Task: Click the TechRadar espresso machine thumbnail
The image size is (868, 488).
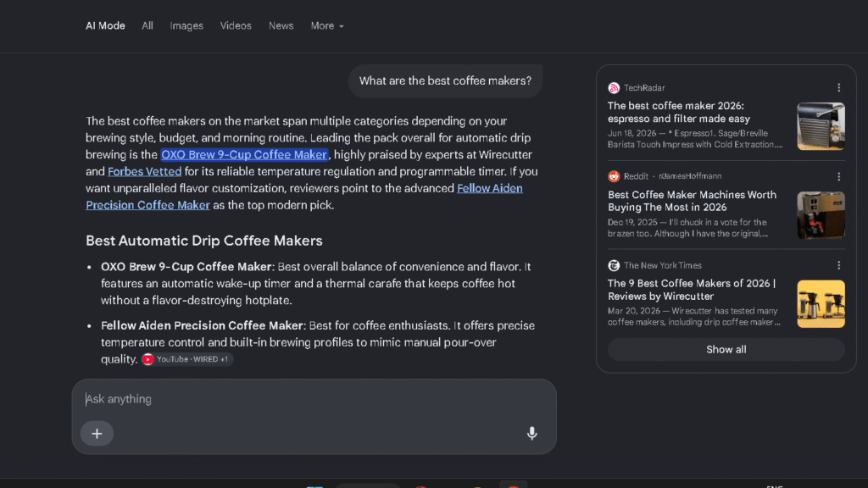Action: 821,126
